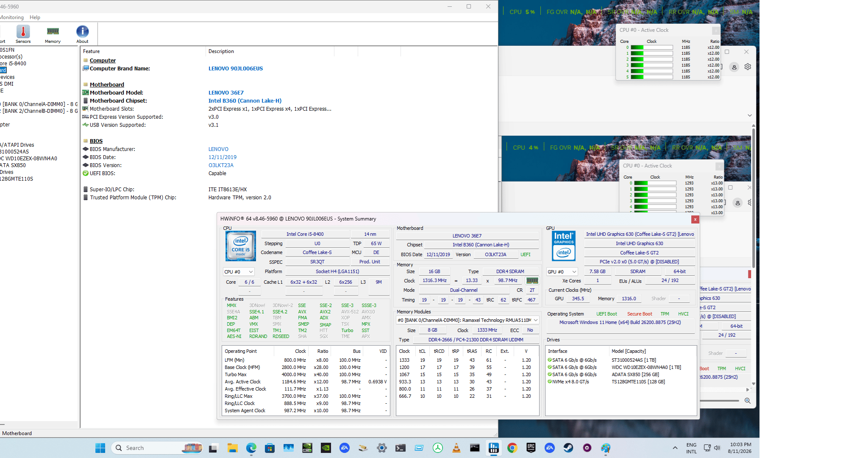Open Epic Games Launcher from the taskbar
The width and height of the screenshot is (868, 458).
tap(531, 448)
